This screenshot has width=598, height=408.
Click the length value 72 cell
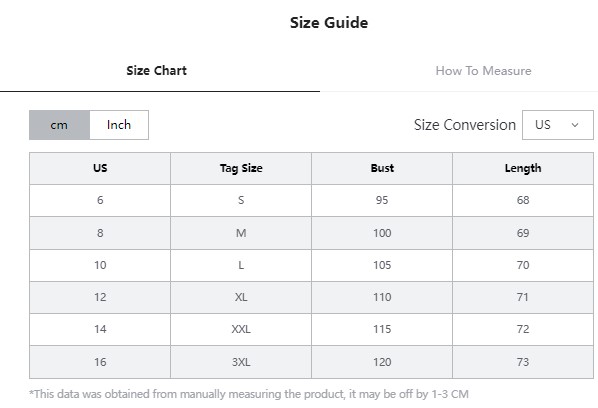[523, 329]
